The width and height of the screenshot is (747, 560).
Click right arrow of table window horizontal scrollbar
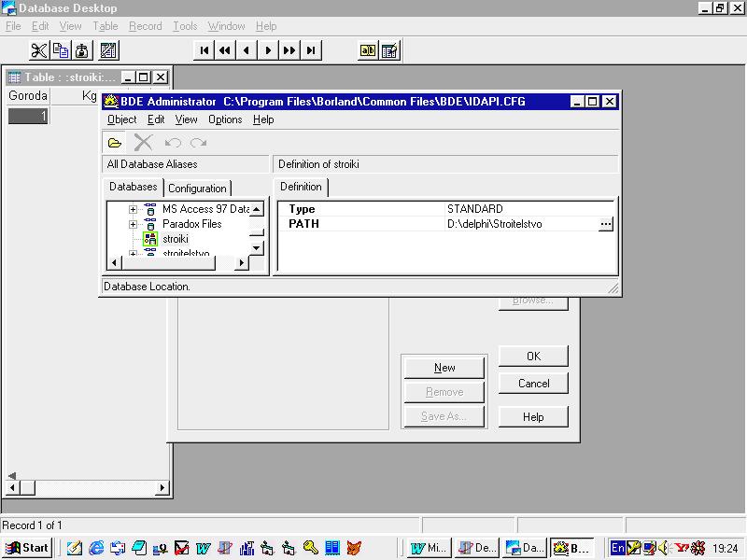click(162, 487)
